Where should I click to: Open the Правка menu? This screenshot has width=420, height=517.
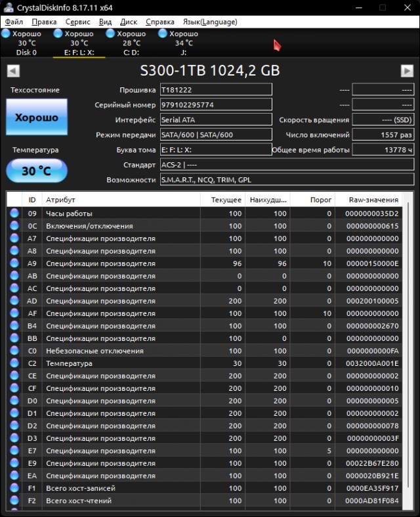[44, 22]
